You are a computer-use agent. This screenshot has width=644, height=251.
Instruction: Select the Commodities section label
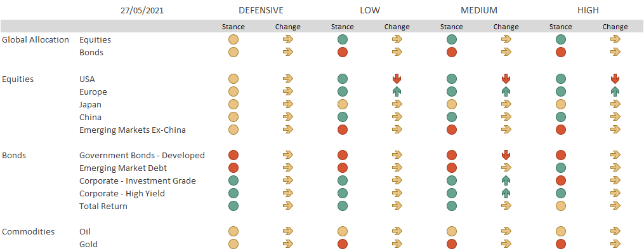tap(29, 232)
